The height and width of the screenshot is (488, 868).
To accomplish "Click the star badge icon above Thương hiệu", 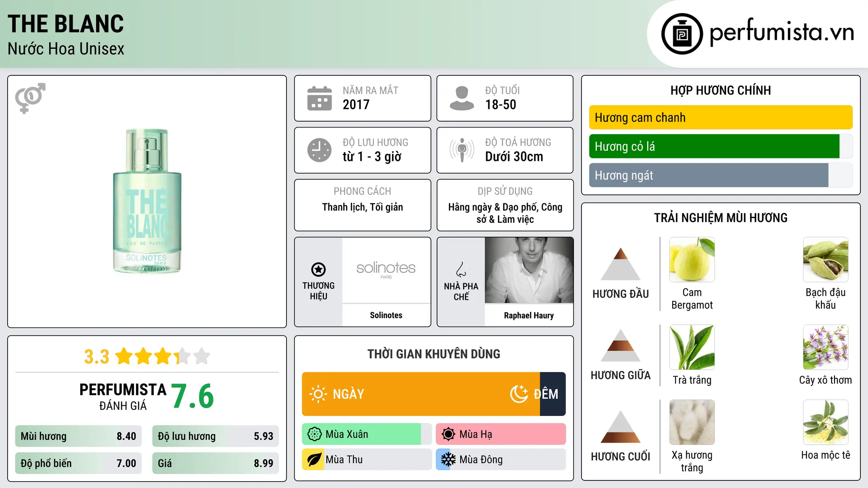I will [x=318, y=269].
